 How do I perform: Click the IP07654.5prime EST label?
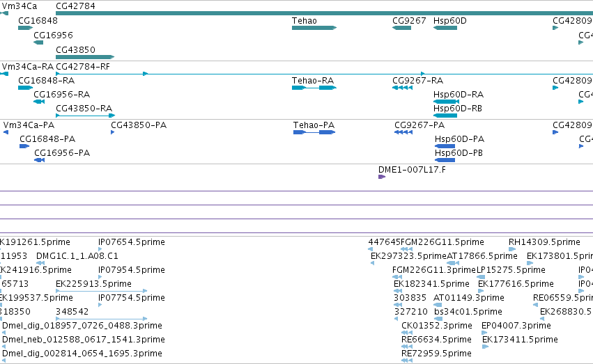132,242
